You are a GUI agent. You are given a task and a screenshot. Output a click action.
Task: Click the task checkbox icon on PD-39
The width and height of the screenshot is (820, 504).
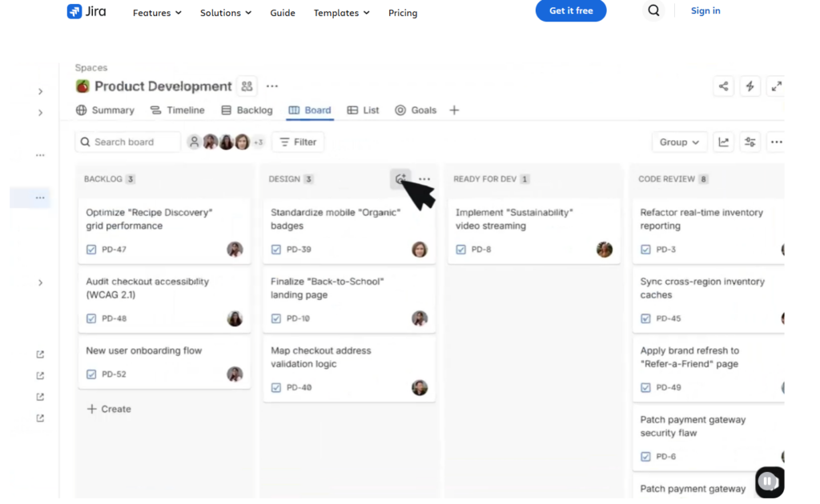[x=276, y=250]
